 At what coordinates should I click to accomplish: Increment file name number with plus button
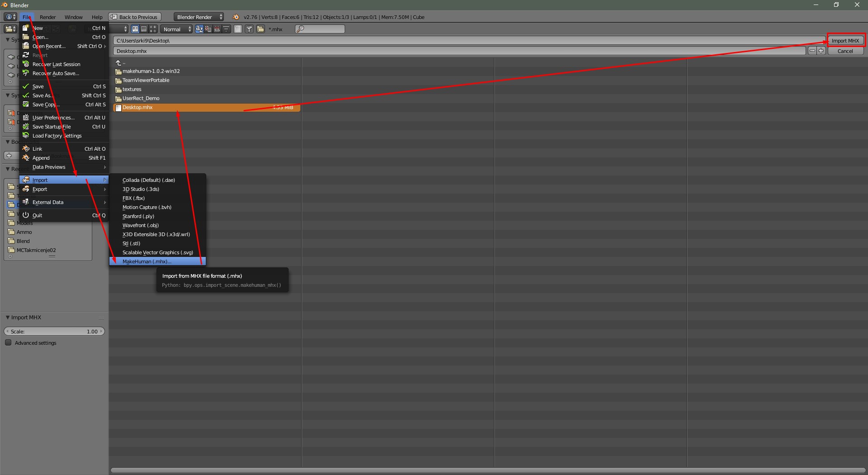[x=821, y=51]
